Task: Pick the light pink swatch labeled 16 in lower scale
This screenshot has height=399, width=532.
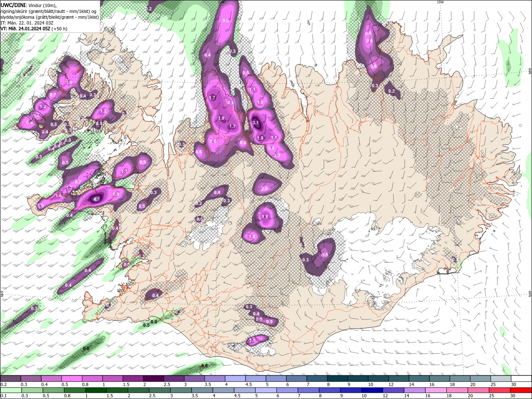Action: coord(436,390)
